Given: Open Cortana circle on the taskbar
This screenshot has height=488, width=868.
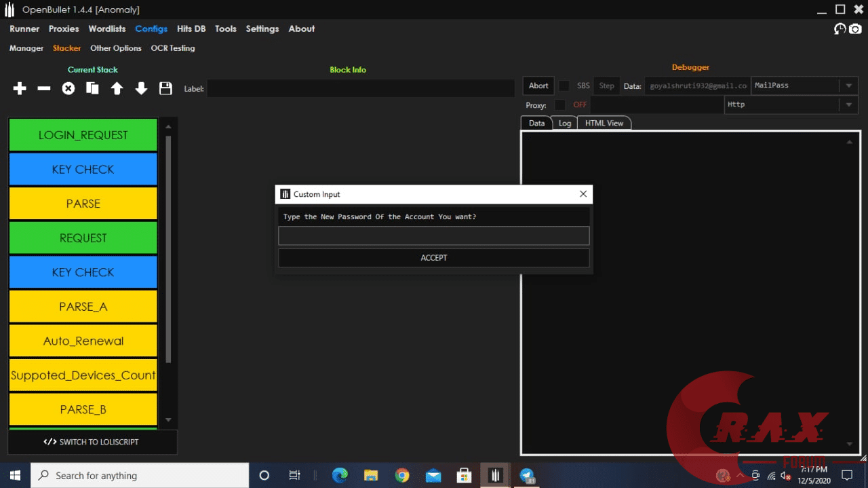Looking at the screenshot, I should pos(264,475).
